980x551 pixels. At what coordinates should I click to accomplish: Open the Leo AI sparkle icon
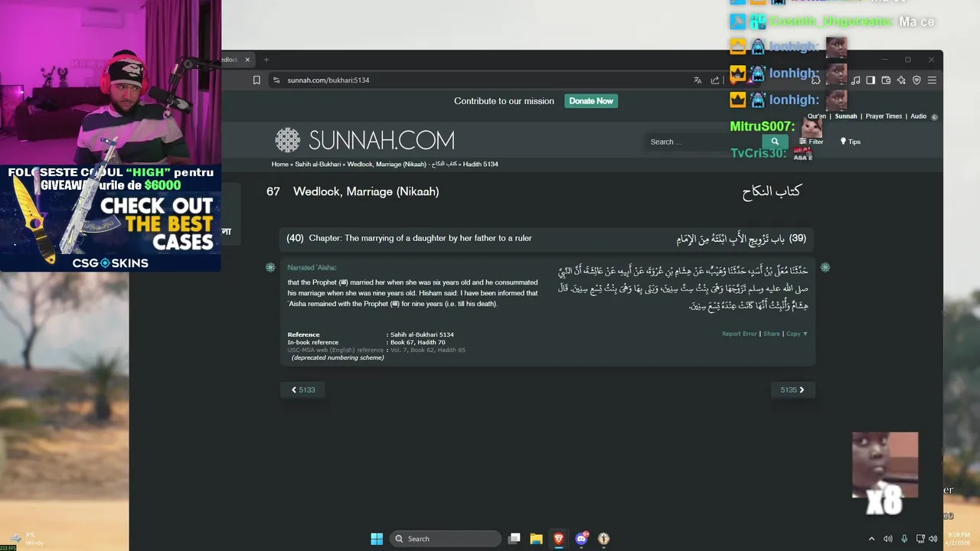point(901,80)
